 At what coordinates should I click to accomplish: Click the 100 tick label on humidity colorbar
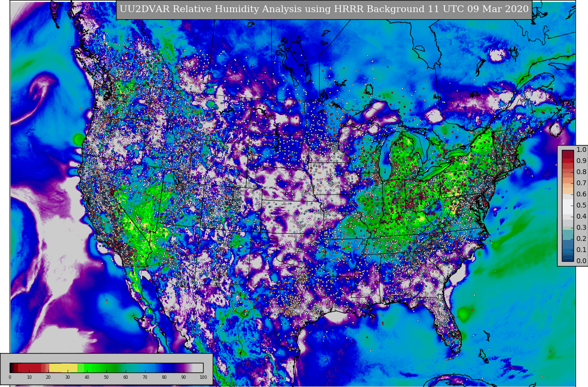[x=203, y=377]
